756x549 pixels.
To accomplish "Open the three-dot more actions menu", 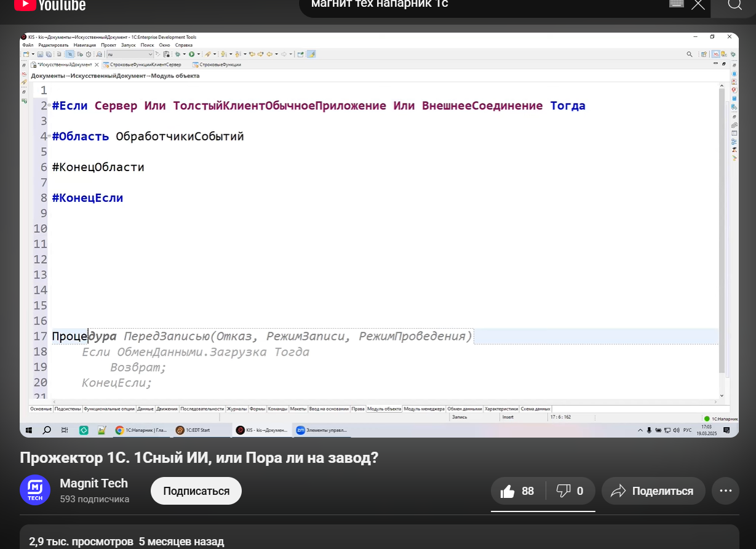I will [x=725, y=491].
